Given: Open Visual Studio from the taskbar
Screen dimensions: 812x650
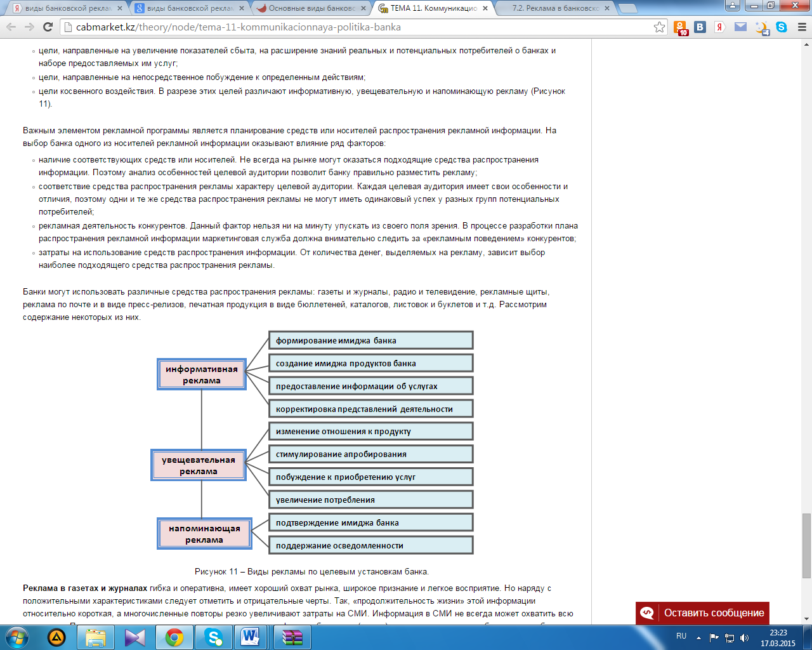Looking at the screenshot, I should [135, 637].
